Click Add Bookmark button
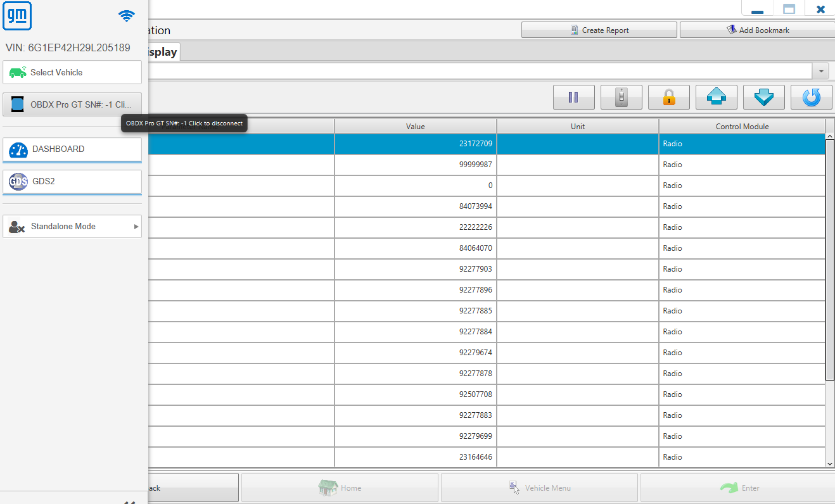This screenshot has height=504, width=835. click(758, 30)
